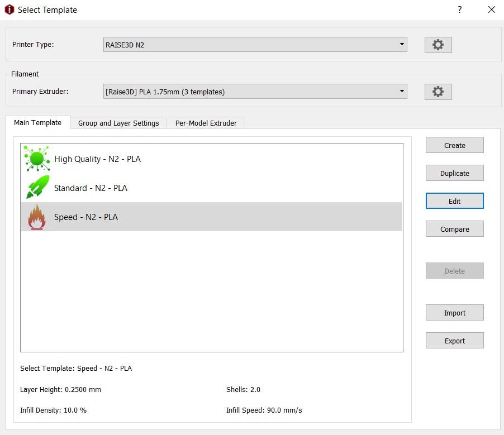
Task: Open the Per-Model Extruder tab
Action: 206,123
